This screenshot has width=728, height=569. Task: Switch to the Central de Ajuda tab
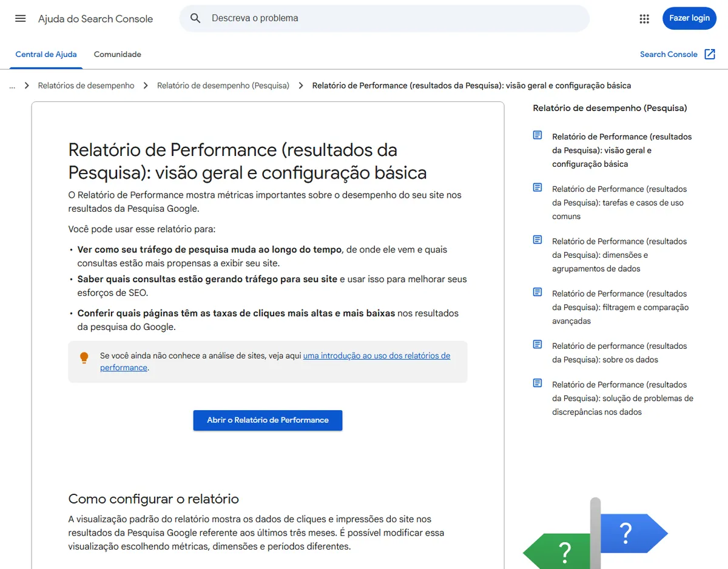click(x=46, y=54)
